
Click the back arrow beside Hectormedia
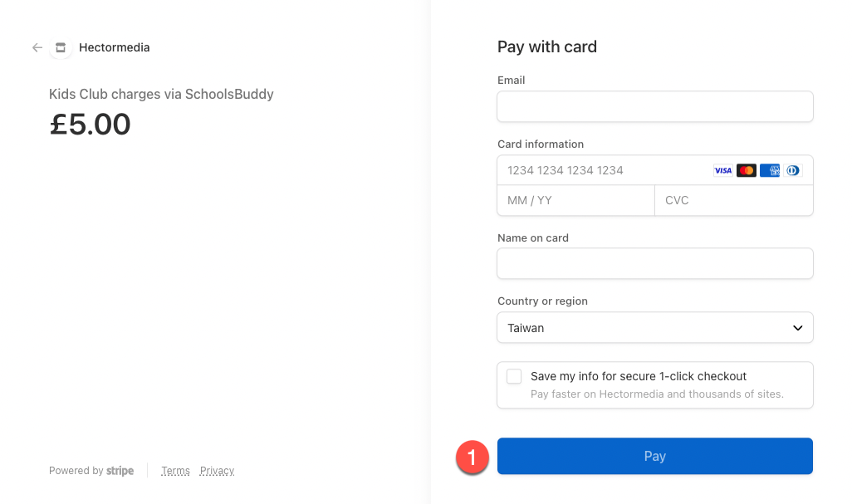(x=37, y=48)
